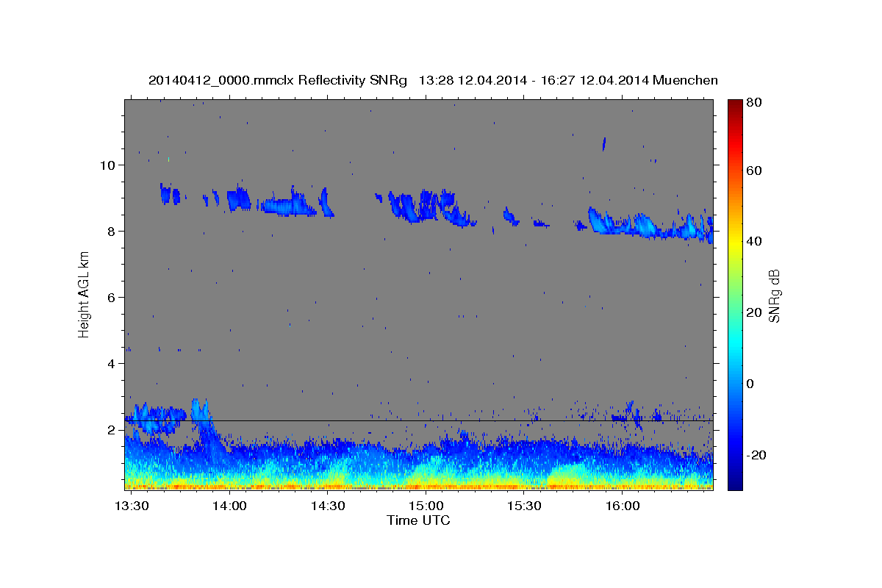Click the 14:00 time tick label
Screen dimensions: 882x588
pos(229,506)
